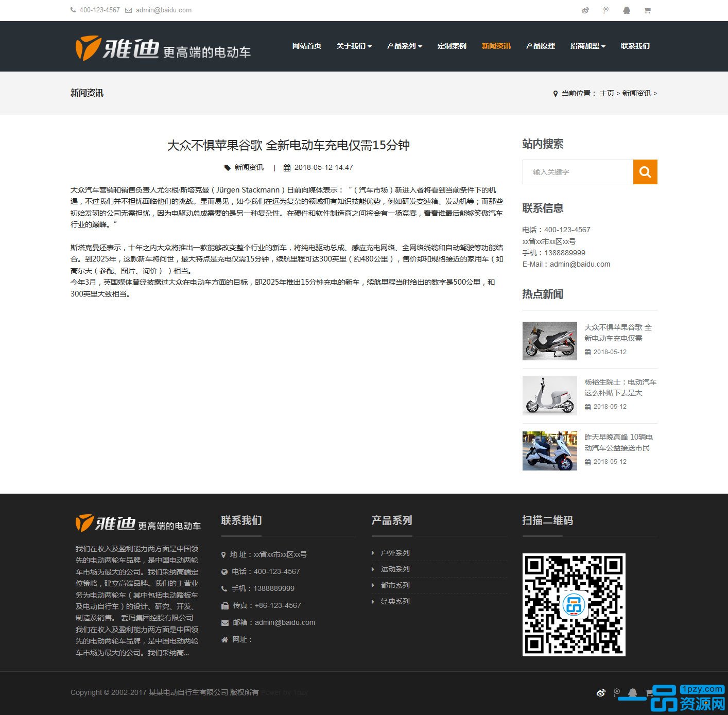Viewport: 728px width, 715px height.
Task: Click the calendar icon beside 2018-05-12 14:47
Action: click(x=287, y=168)
